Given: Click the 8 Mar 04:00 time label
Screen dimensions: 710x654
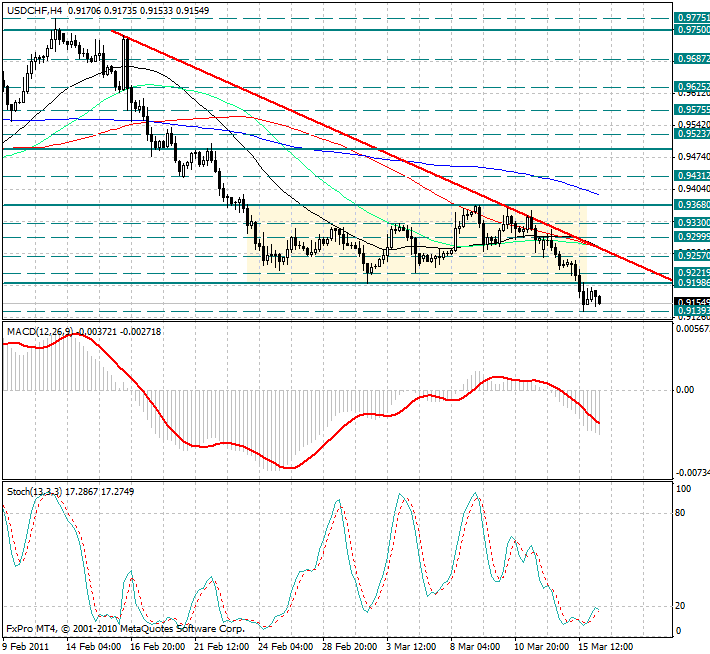Looking at the screenshot, I should click(x=475, y=646).
